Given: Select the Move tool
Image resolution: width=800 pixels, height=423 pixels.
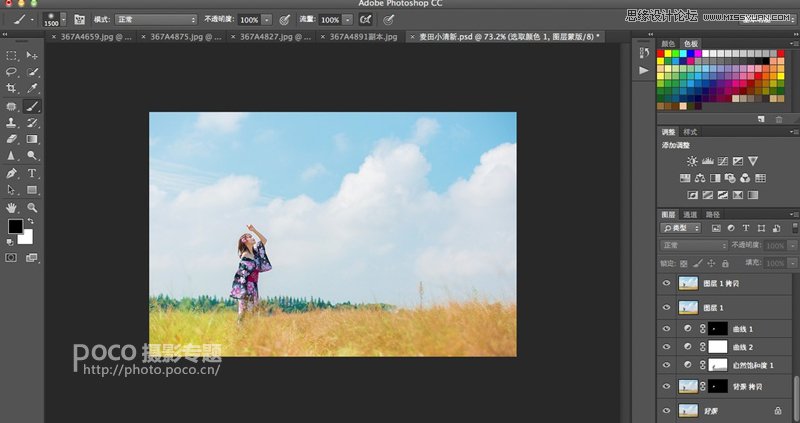Looking at the screenshot, I should tap(32, 55).
